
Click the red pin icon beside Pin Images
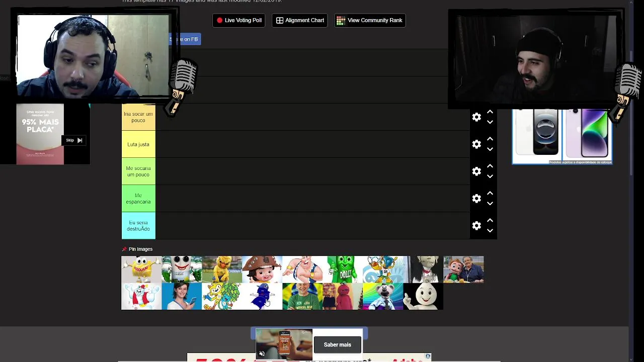(x=124, y=249)
